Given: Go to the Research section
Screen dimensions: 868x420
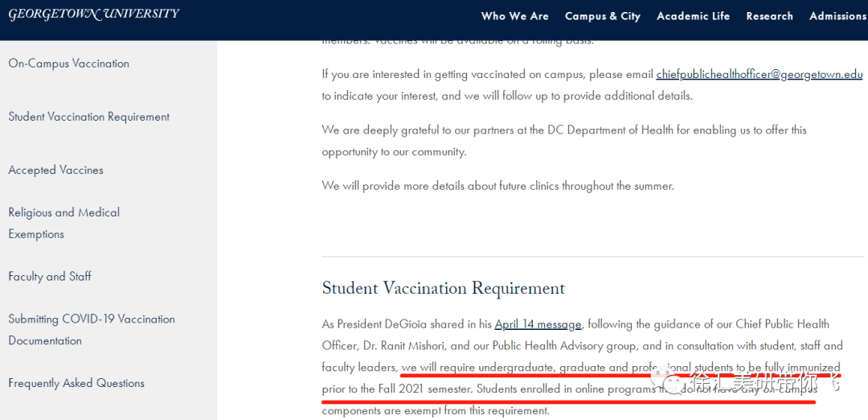Looking at the screenshot, I should (769, 16).
